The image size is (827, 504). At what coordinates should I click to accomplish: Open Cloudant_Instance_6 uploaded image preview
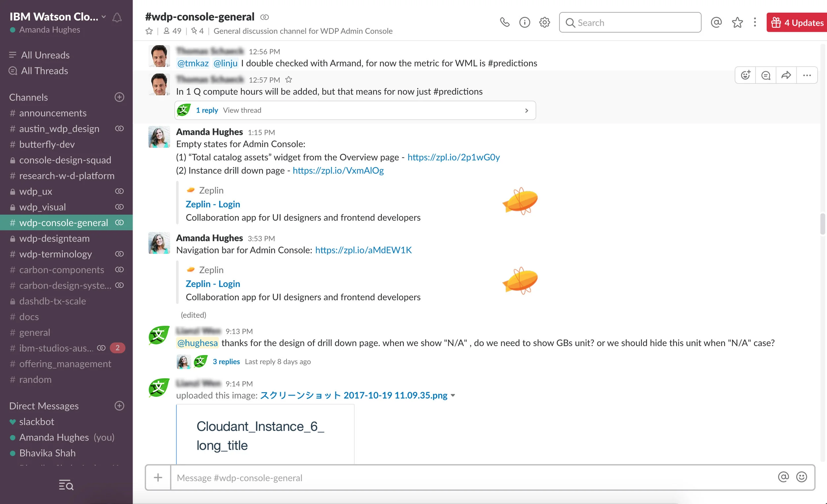(x=265, y=435)
